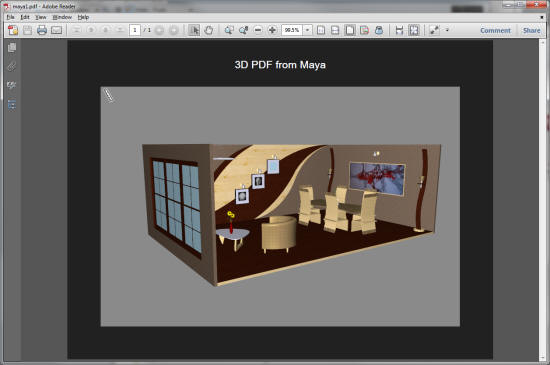Activate the Marquee Zoom tool
The width and height of the screenshot is (550, 365).
pos(229,30)
